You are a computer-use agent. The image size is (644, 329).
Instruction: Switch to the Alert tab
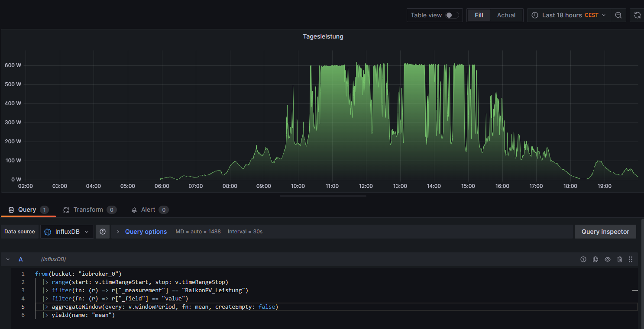pyautogui.click(x=149, y=210)
